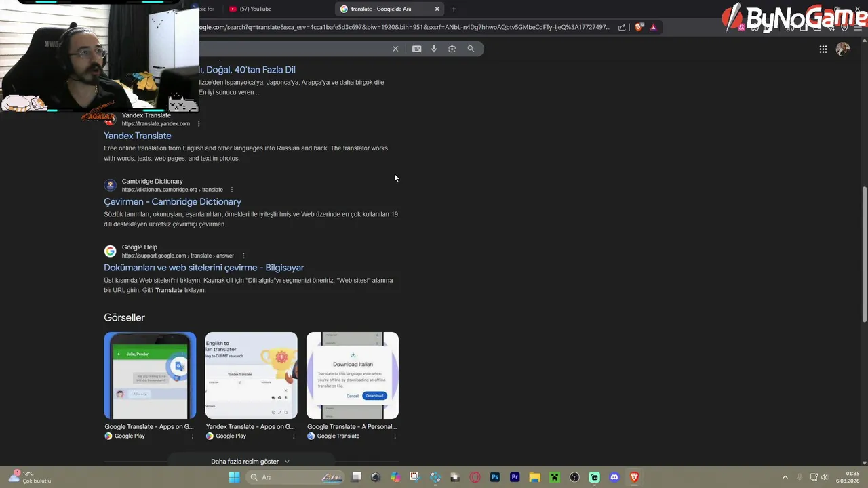Open File Explorer from the taskbar
868x488 pixels.
pos(534,477)
